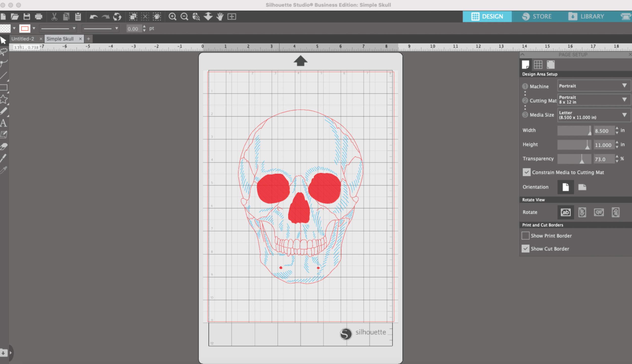Go to the LIBRARY section
The width and height of the screenshot is (632, 364).
coord(586,17)
